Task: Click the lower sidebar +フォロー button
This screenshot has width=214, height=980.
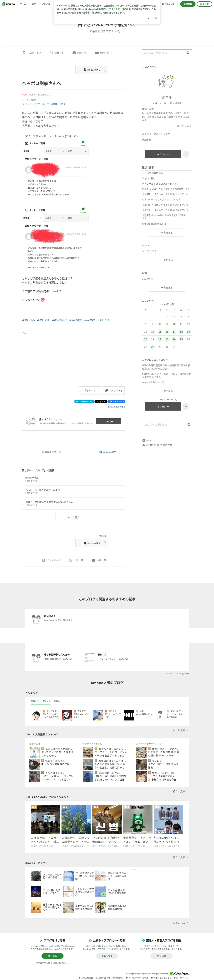Action: click(x=163, y=406)
